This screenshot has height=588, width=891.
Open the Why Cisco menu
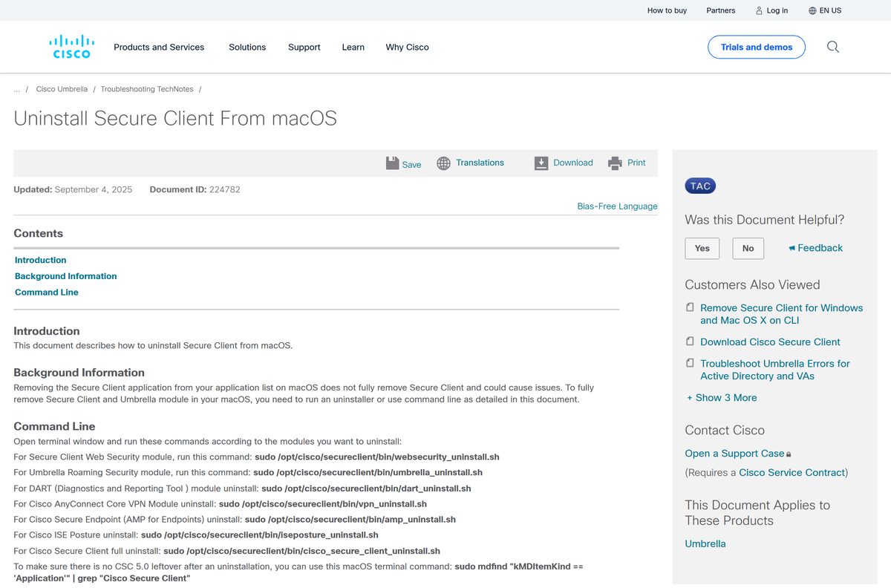click(x=407, y=47)
